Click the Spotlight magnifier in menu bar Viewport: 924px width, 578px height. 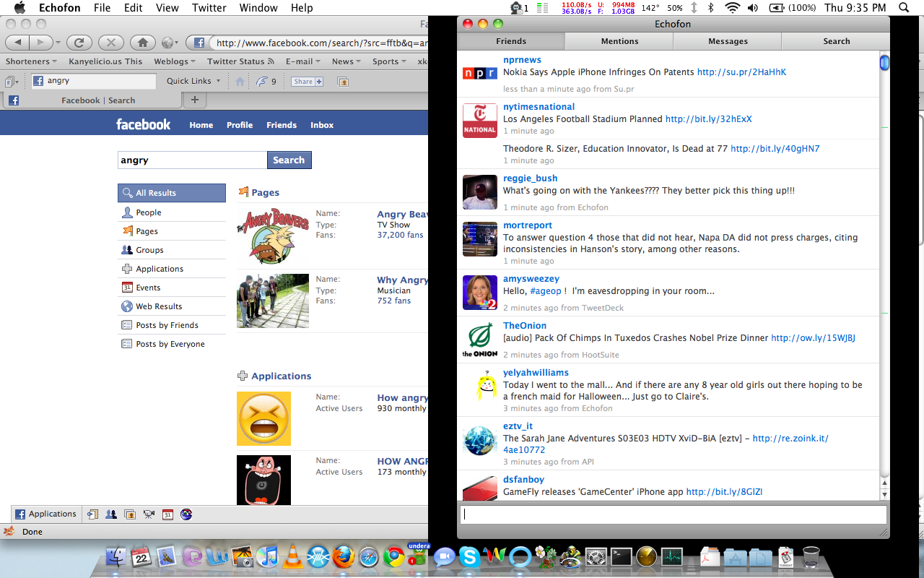[x=903, y=8]
